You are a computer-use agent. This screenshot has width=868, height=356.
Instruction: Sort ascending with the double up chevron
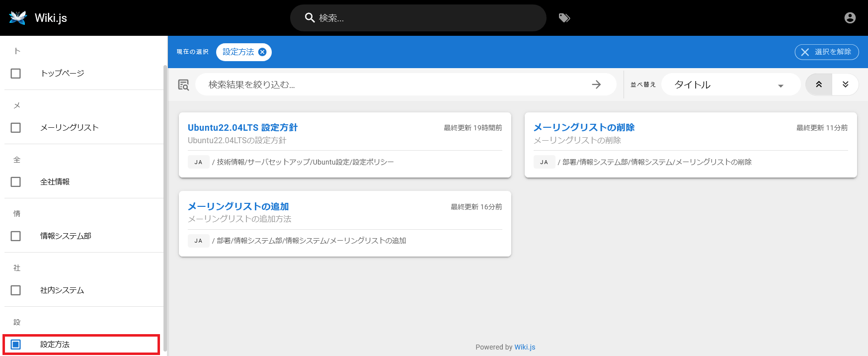pos(819,85)
